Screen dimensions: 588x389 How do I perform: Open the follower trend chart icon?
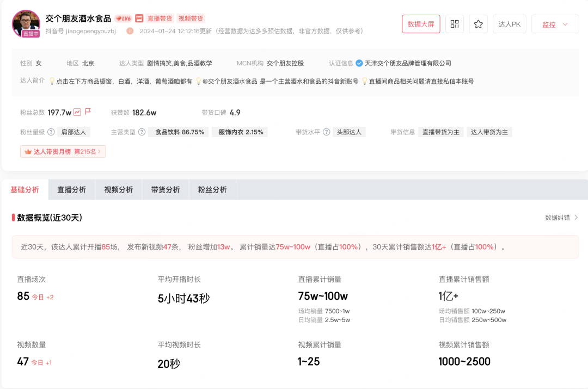coord(77,112)
